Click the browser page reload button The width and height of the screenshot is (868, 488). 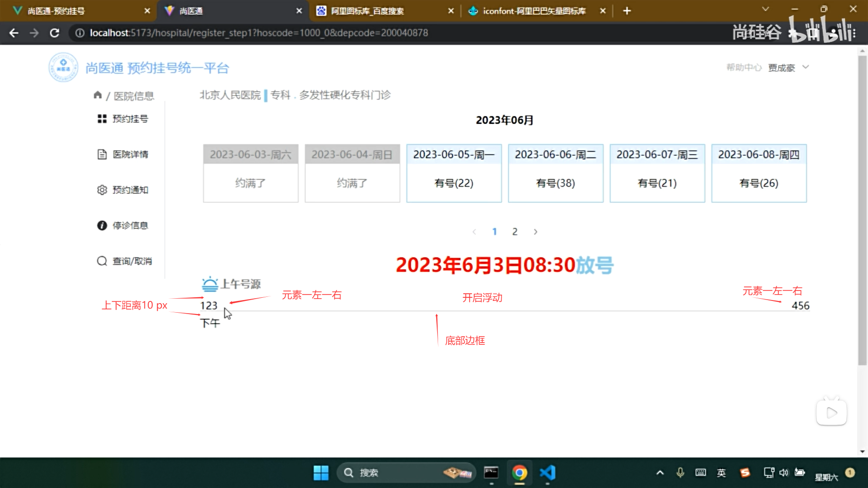[x=54, y=33]
